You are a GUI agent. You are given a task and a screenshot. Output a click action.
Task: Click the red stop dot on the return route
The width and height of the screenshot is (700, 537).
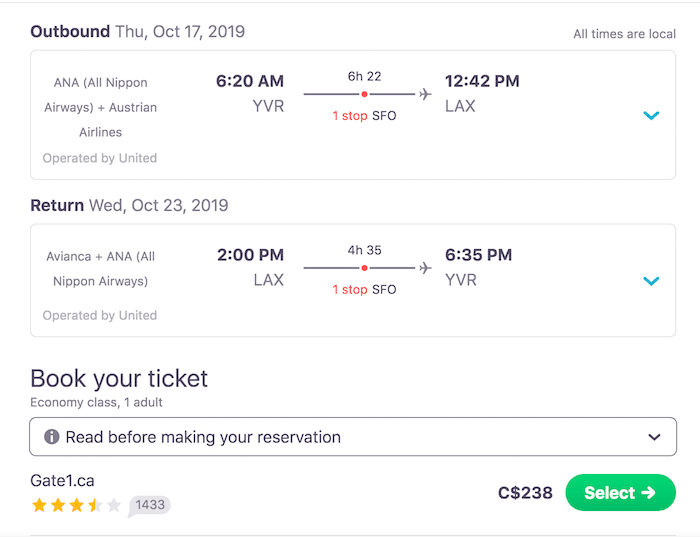[364, 268]
